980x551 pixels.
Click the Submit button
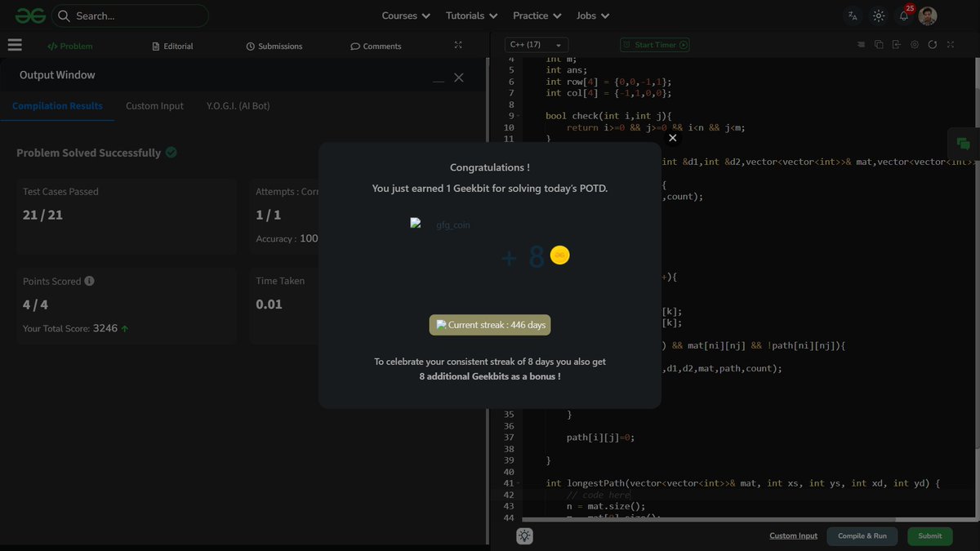point(929,535)
